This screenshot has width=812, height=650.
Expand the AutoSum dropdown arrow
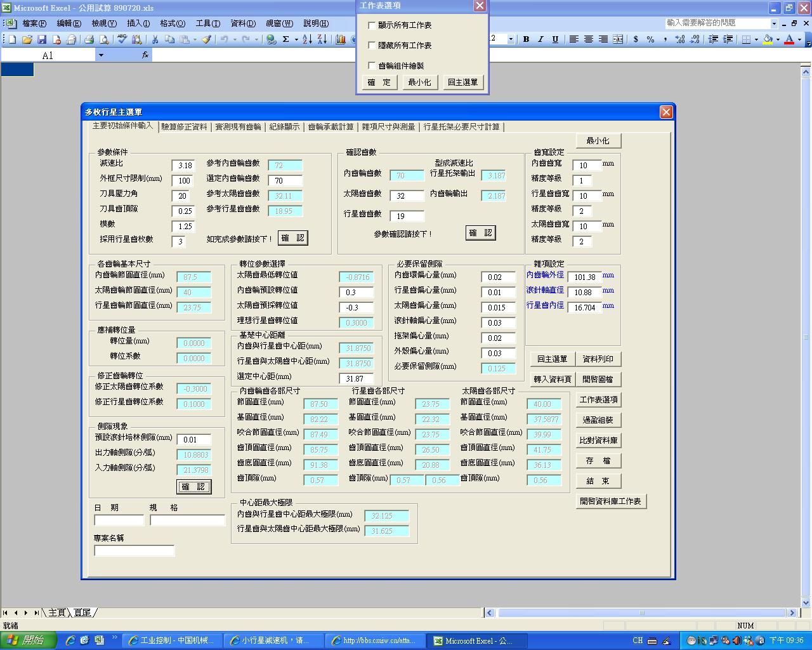pos(296,39)
